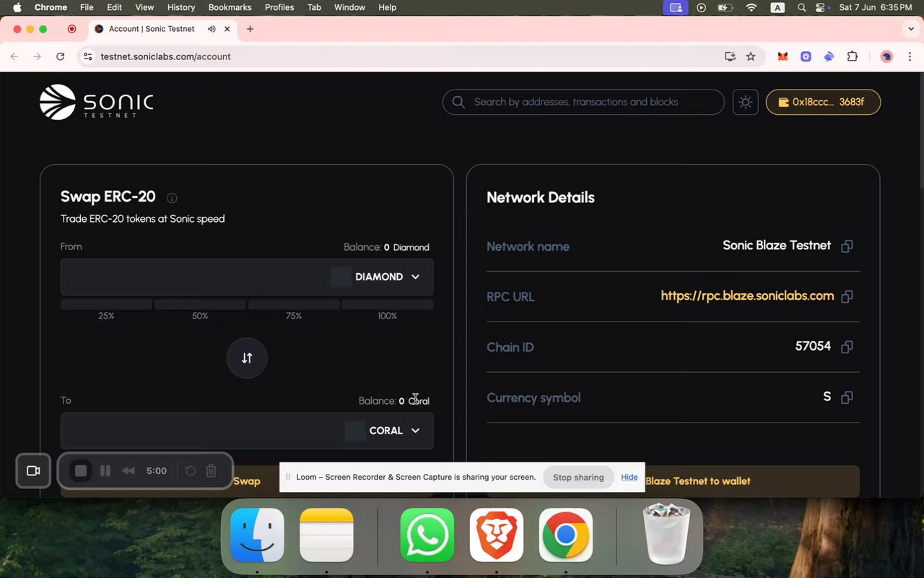Pause the Loom recording
The image size is (924, 578).
click(105, 471)
